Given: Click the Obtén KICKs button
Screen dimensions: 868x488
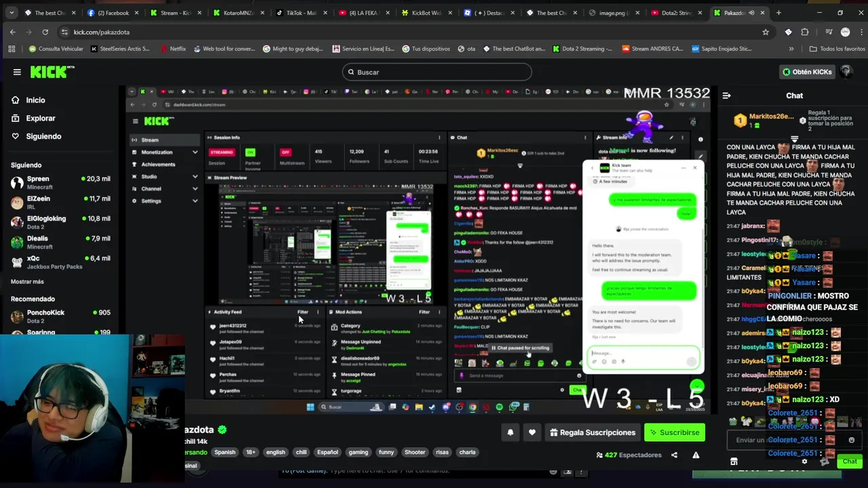Looking at the screenshot, I should point(807,72).
